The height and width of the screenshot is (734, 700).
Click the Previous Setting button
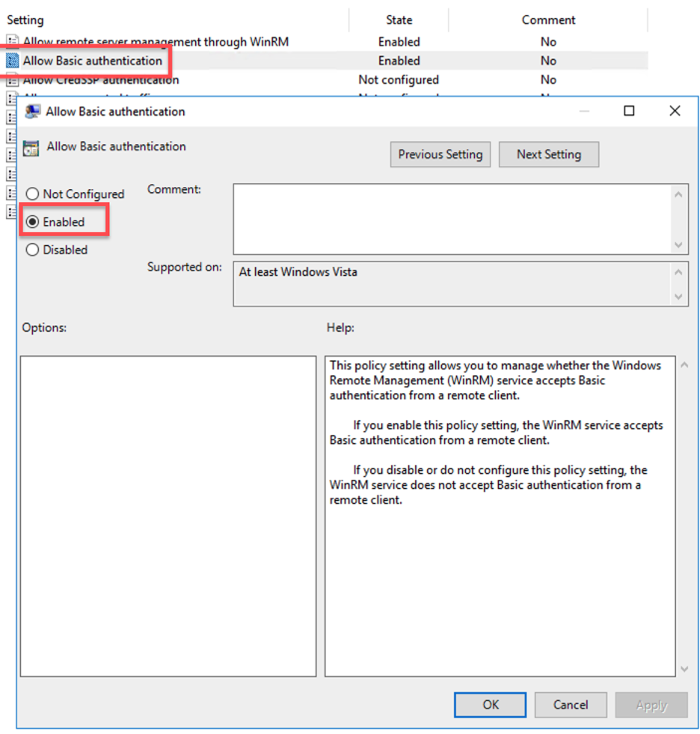tap(440, 154)
